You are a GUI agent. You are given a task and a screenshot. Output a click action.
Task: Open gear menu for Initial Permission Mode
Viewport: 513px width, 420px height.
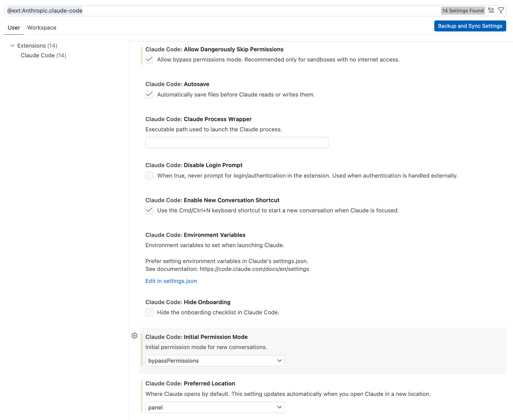(134, 336)
